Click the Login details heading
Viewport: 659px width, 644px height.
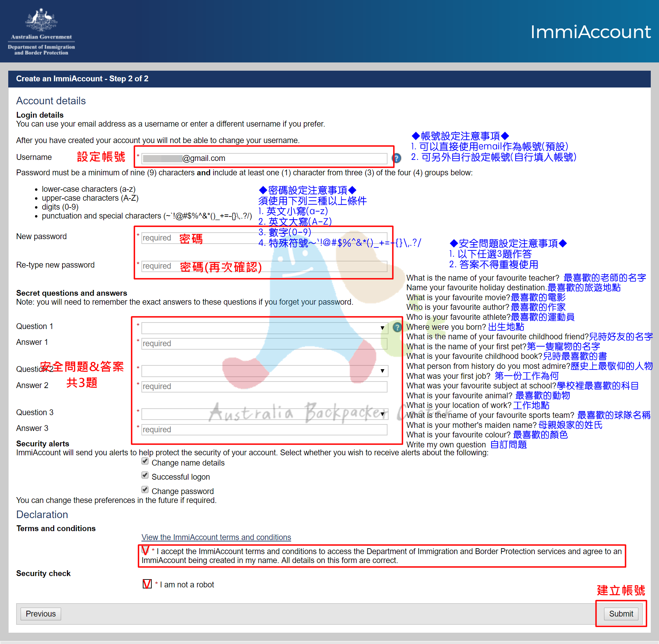(x=40, y=115)
